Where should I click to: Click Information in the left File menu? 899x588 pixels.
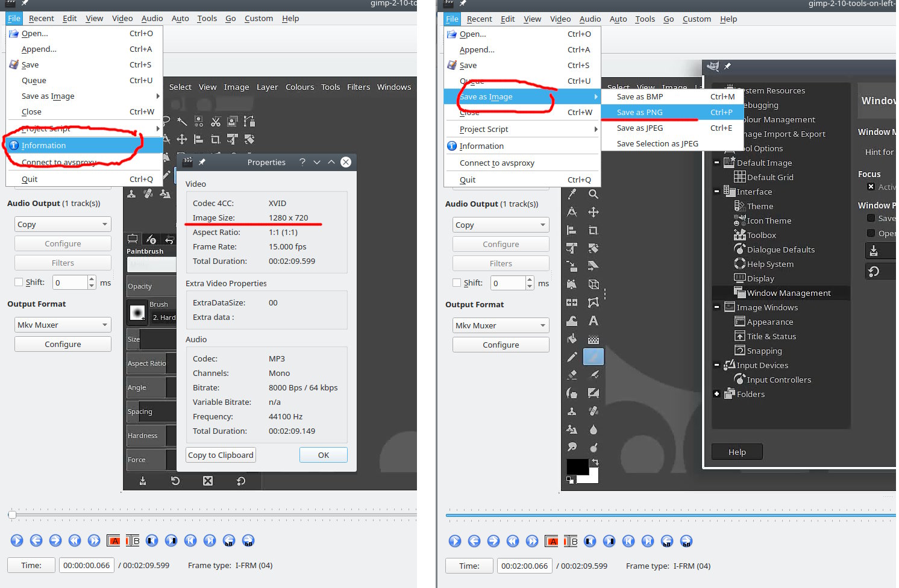pyautogui.click(x=84, y=145)
